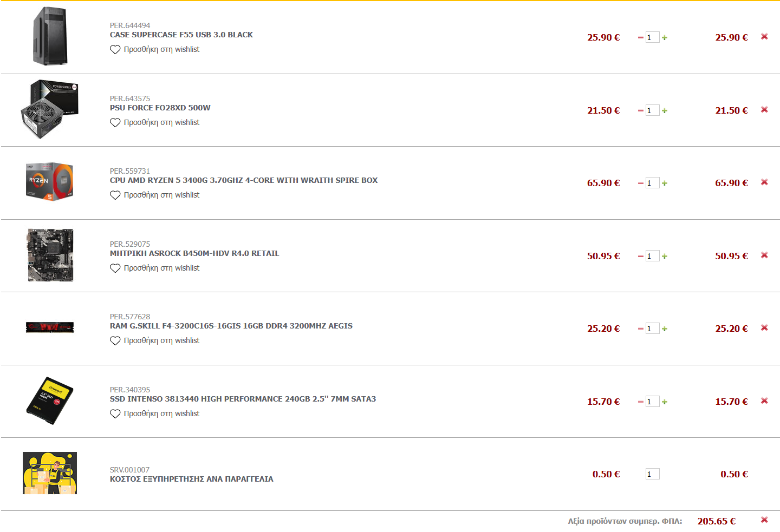
Task: Click product code PER.644494
Action: 130,25
